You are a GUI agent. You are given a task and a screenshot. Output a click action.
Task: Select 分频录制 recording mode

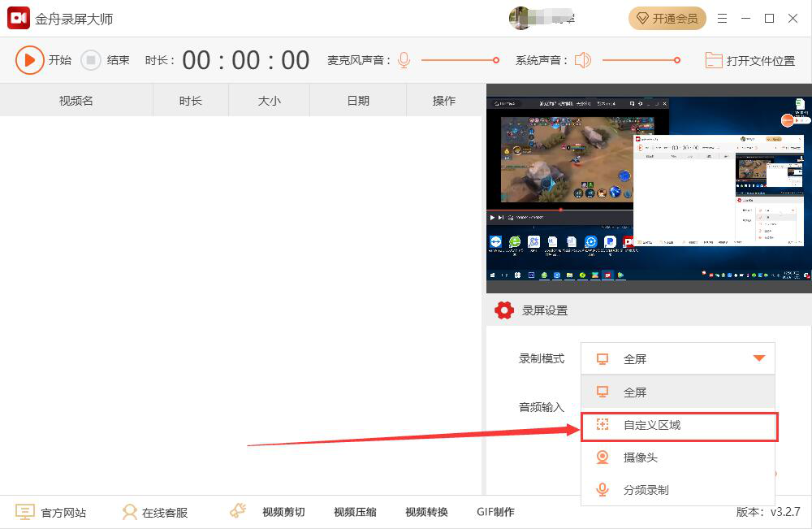point(678,490)
